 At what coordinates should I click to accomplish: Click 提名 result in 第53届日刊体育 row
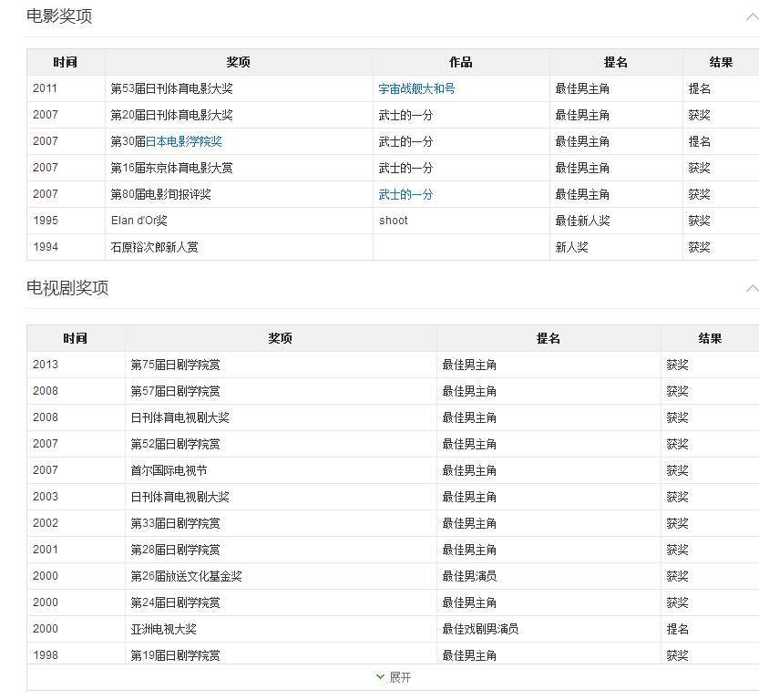coord(700,88)
